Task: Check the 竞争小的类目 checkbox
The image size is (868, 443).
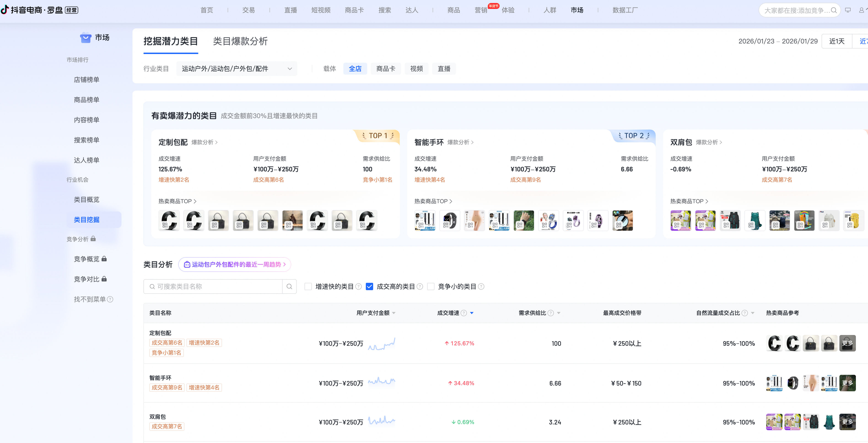Action: coord(431,286)
